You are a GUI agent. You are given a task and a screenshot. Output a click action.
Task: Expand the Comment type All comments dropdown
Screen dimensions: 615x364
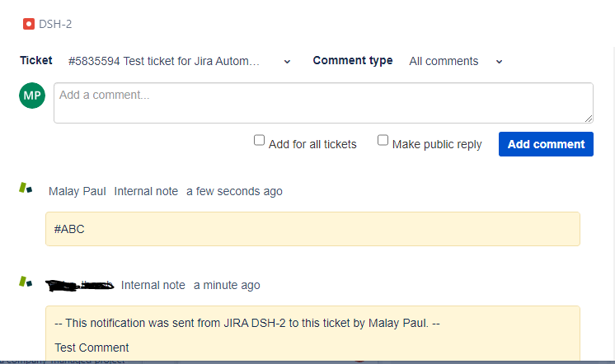[x=456, y=61]
